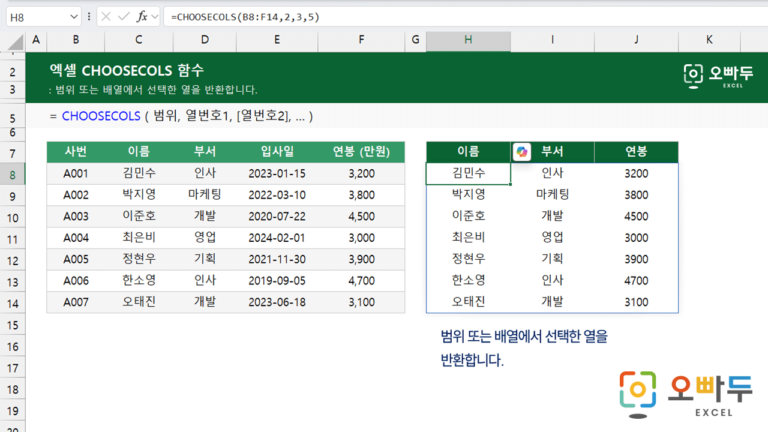
Task: Click the date cell 2023-01-15
Action: click(x=277, y=173)
